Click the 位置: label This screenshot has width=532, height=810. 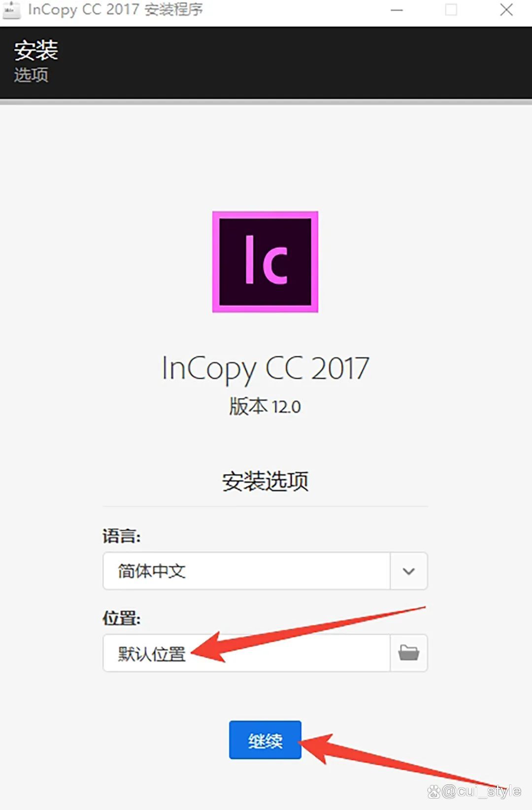[122, 618]
